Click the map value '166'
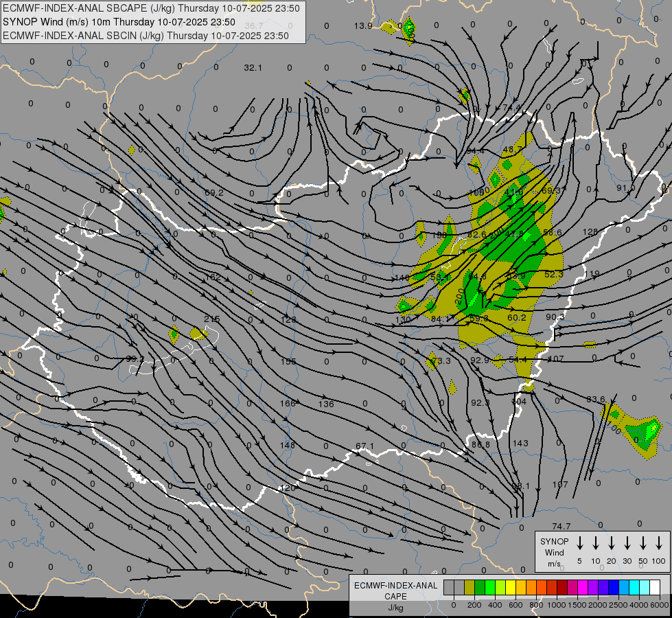This screenshot has height=618, width=672. click(x=288, y=403)
